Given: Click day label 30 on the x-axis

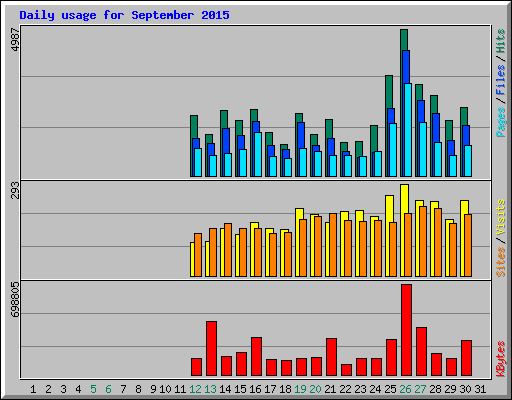Looking at the screenshot, I should click(466, 389).
